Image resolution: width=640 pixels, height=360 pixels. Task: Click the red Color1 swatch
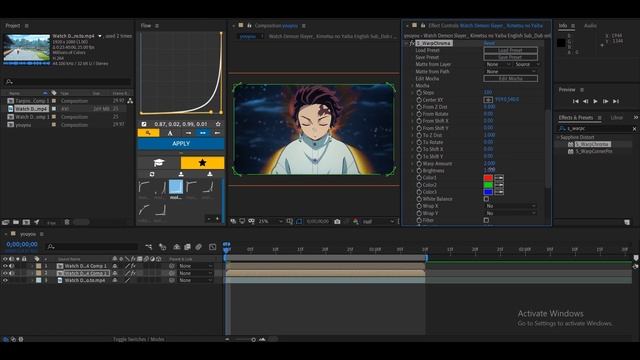[x=488, y=178]
